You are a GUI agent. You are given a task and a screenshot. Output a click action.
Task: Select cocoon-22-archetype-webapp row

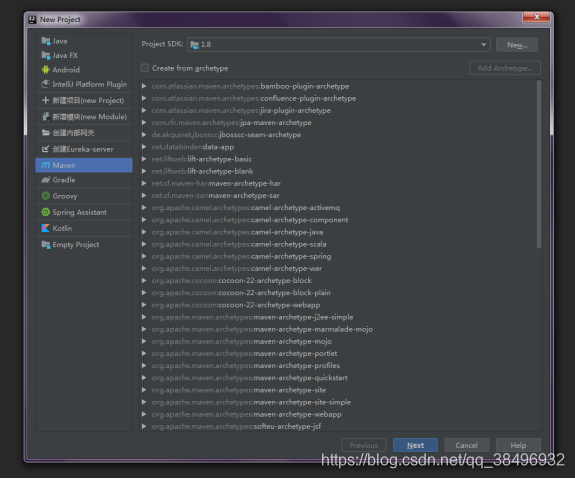click(337, 305)
